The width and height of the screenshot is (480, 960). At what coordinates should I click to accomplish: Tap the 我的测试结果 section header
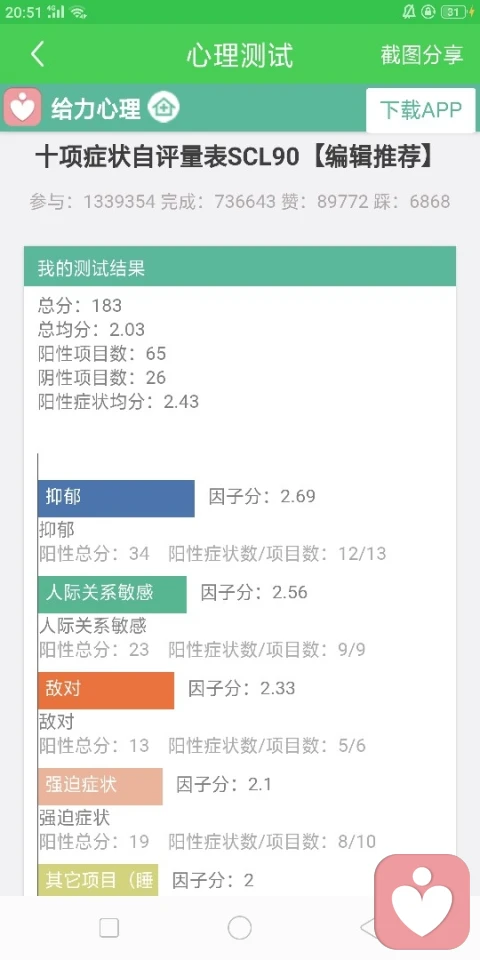pos(240,266)
